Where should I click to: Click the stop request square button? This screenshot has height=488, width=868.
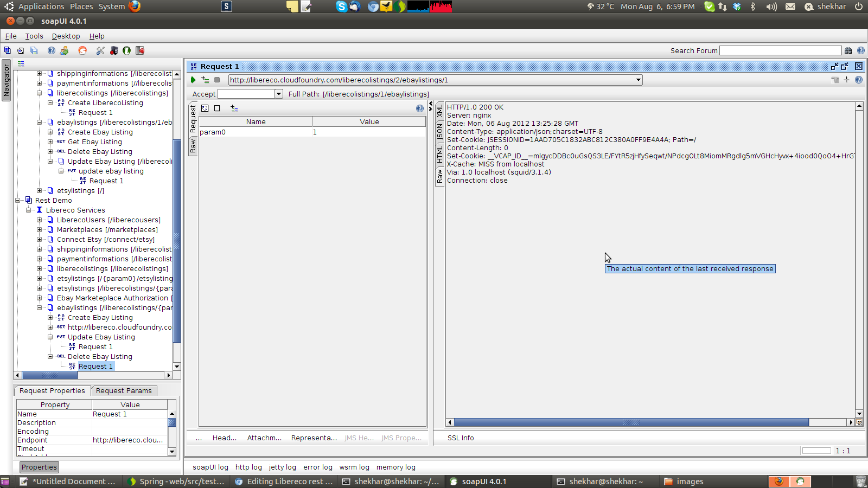[217, 80]
